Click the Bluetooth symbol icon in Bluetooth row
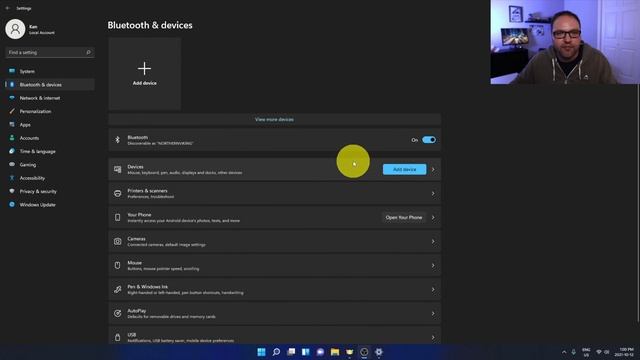This screenshot has width=640, height=360. pos(118,140)
